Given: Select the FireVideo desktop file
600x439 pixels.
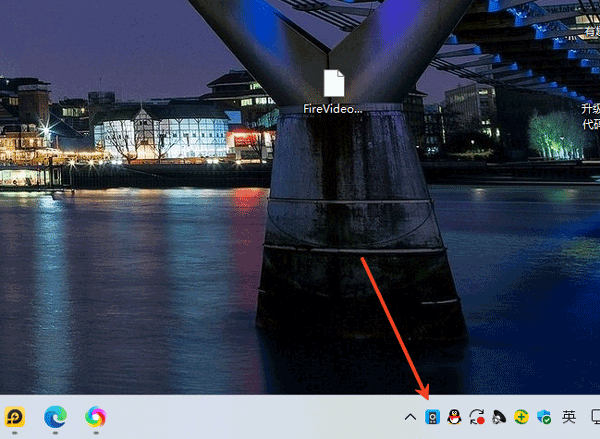Looking at the screenshot, I should [x=333, y=92].
